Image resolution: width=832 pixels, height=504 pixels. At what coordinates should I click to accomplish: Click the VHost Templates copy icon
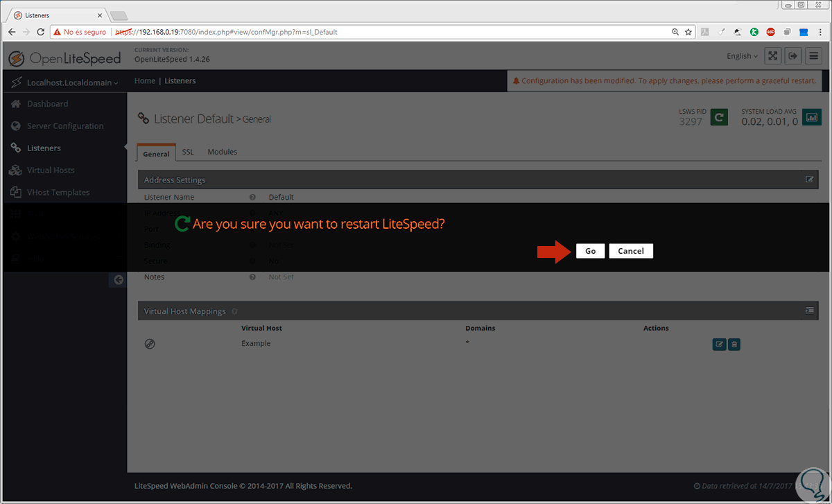16,193
